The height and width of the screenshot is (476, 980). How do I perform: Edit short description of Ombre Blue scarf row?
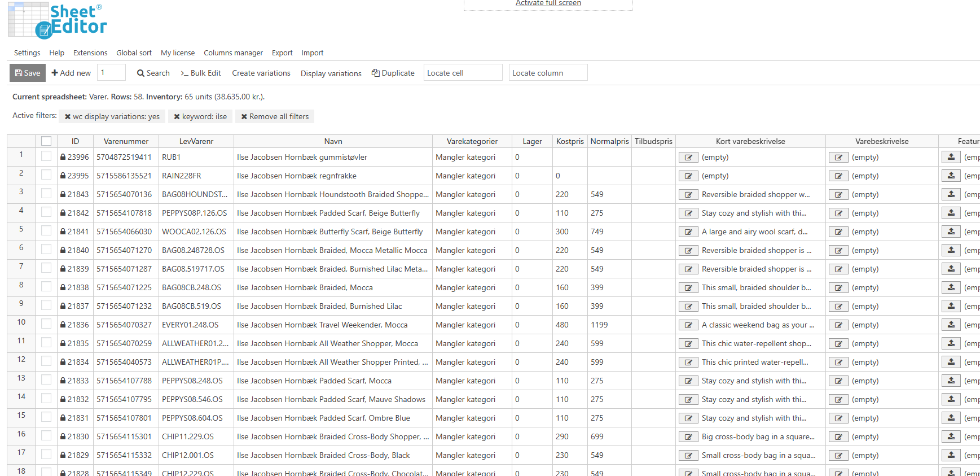(688, 418)
